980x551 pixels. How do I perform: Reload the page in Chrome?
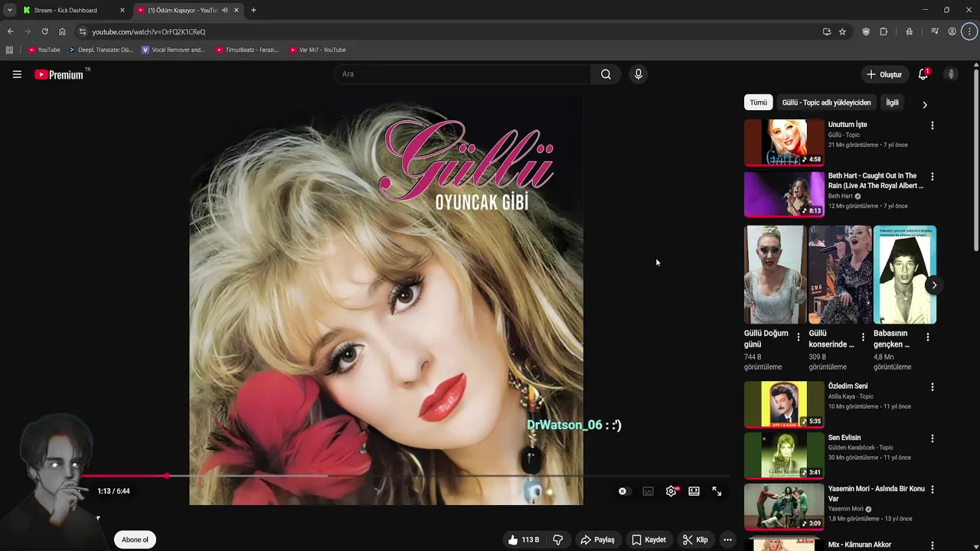44,31
